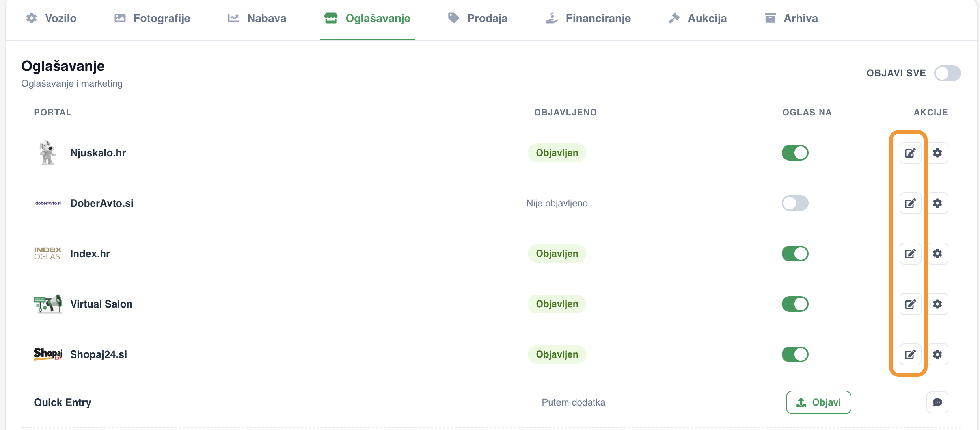
Task: Go to the Aukcija tab
Action: 698,18
